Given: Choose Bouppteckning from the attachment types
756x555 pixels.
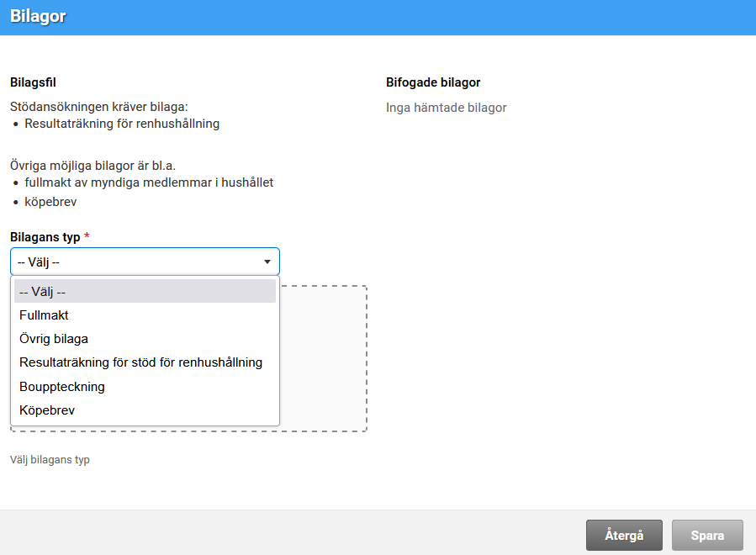Looking at the screenshot, I should click(x=62, y=387).
